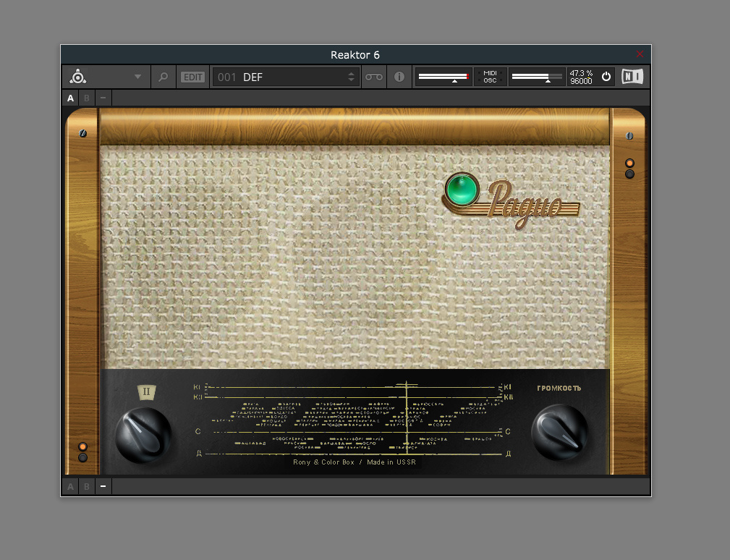730x560 pixels.
Task: Click the Громкость volume knob
Action: click(559, 433)
